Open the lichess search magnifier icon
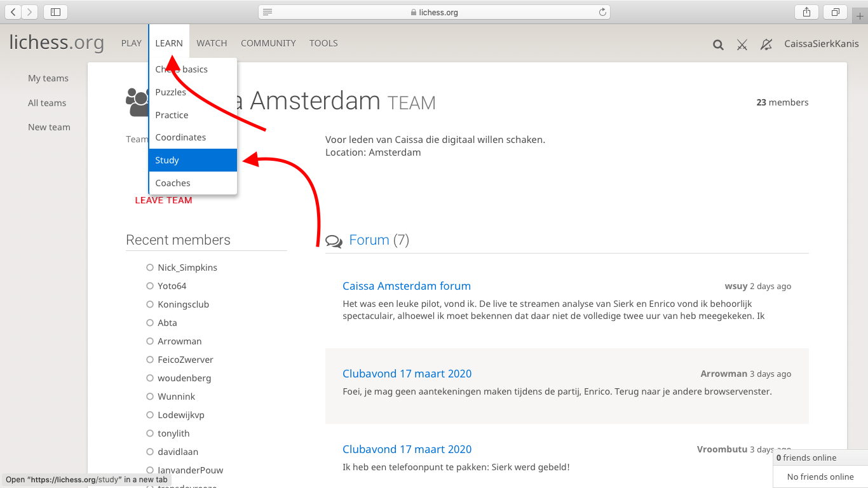The image size is (868, 488). click(718, 44)
